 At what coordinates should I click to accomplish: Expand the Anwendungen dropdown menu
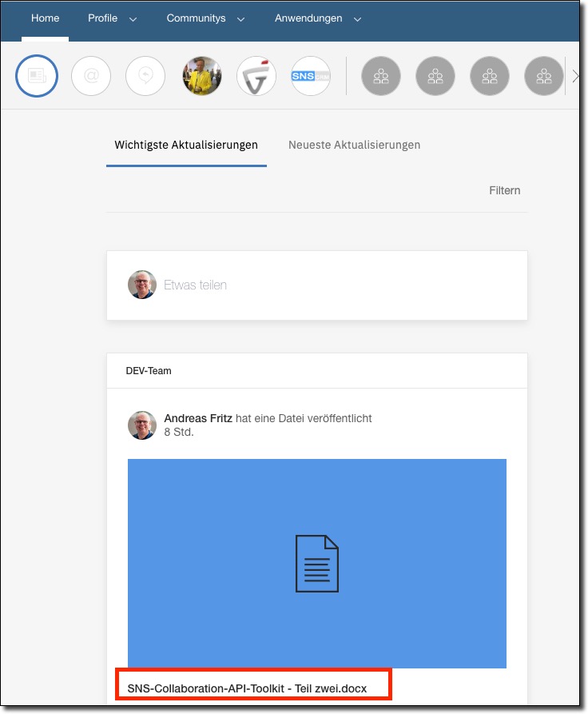pos(317,18)
